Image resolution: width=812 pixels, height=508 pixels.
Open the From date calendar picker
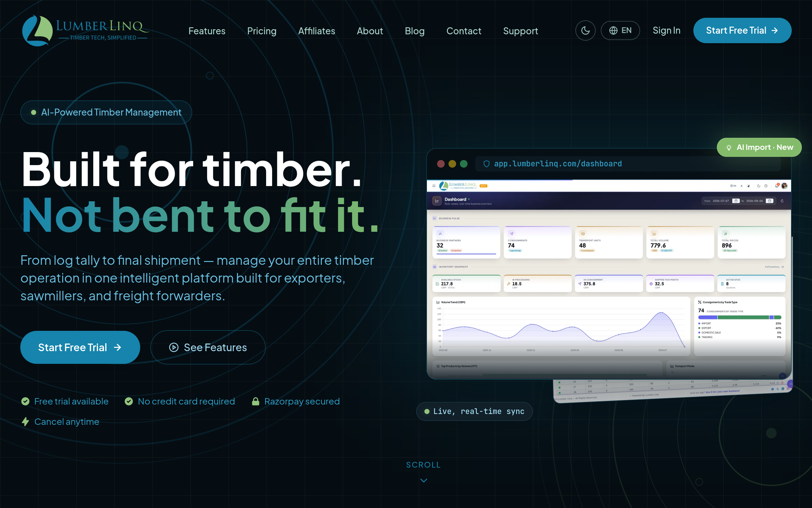pos(736,201)
